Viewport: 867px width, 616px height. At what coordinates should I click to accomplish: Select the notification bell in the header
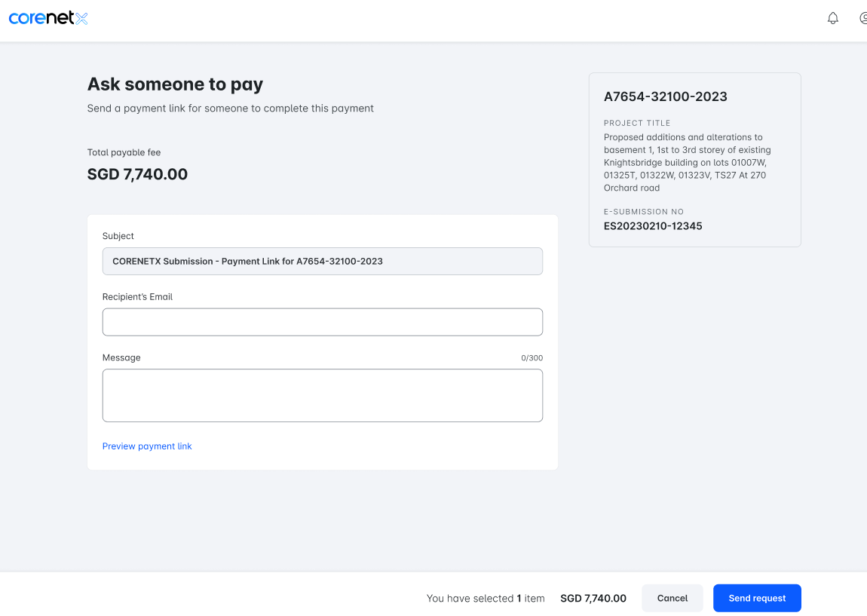point(833,17)
